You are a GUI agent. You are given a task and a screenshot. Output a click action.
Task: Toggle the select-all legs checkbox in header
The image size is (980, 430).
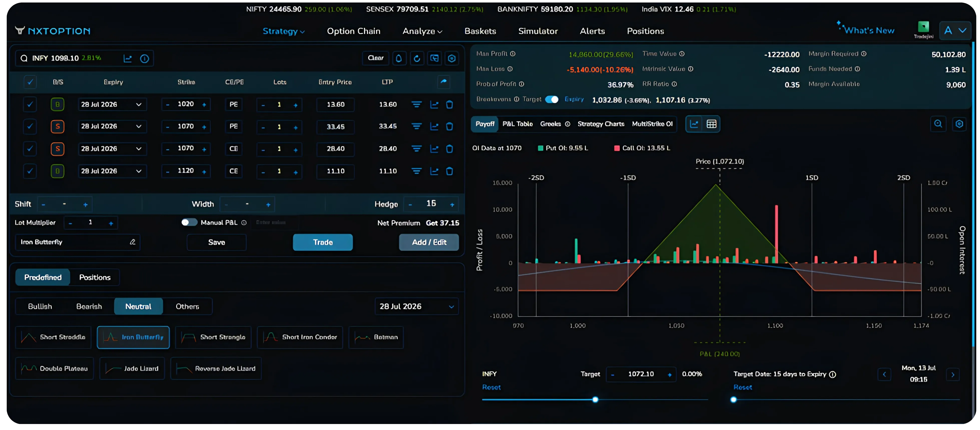tap(30, 82)
